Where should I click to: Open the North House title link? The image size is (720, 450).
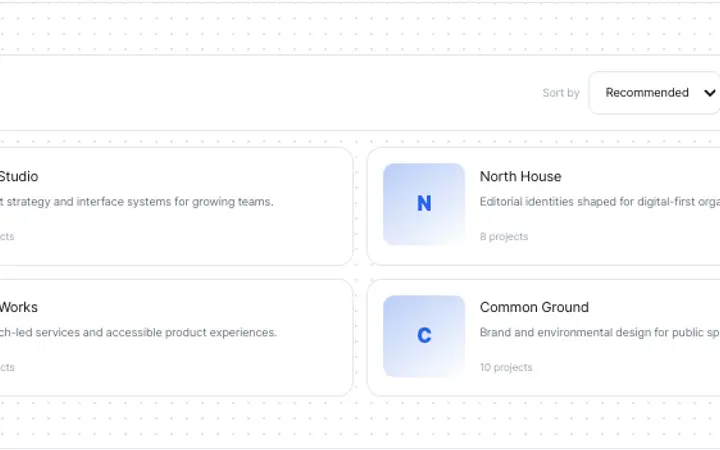(x=520, y=176)
